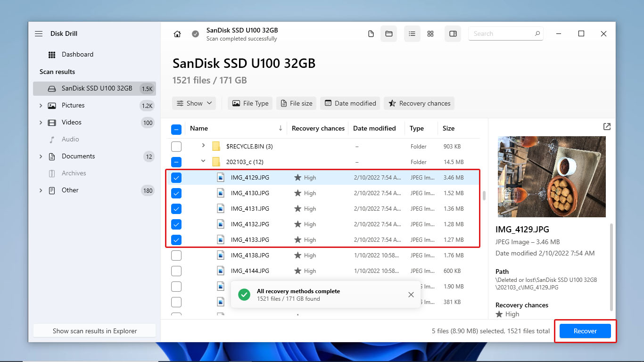
Task: Expand the Pictures category in sidebar
Action: 41,106
